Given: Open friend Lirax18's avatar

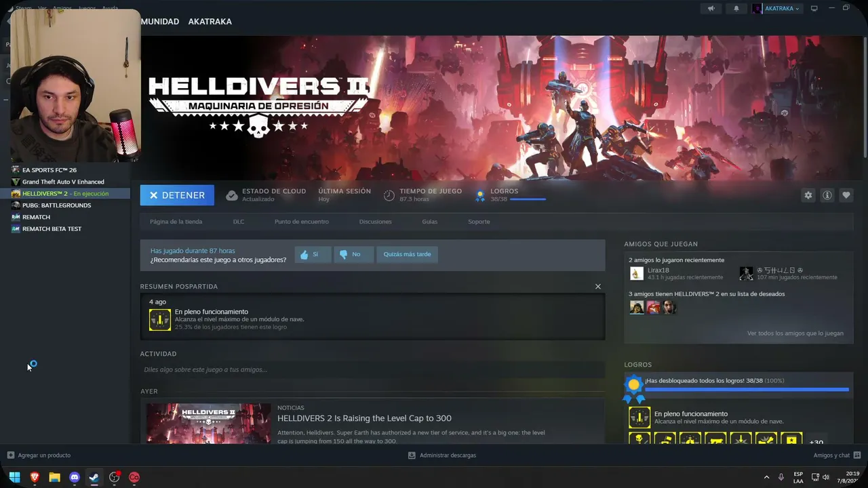Looking at the screenshot, I should [637, 274].
